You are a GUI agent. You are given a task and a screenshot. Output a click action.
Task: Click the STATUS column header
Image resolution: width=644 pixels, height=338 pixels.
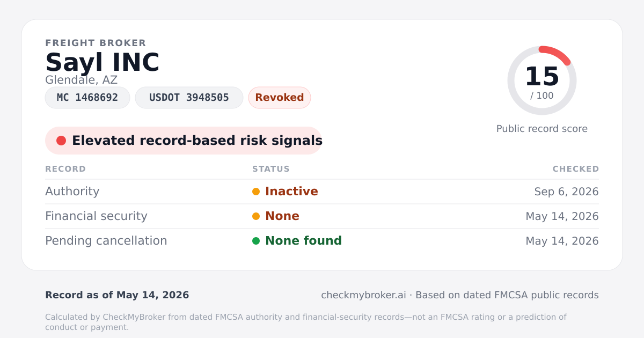[271, 169]
